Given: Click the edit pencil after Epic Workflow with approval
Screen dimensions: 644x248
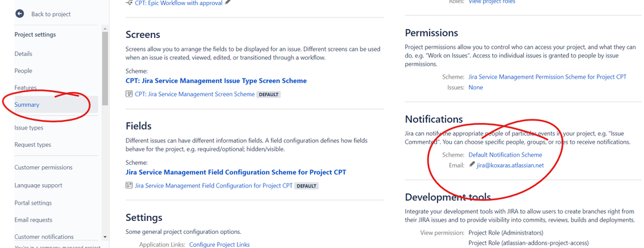Looking at the screenshot, I should point(228,2).
